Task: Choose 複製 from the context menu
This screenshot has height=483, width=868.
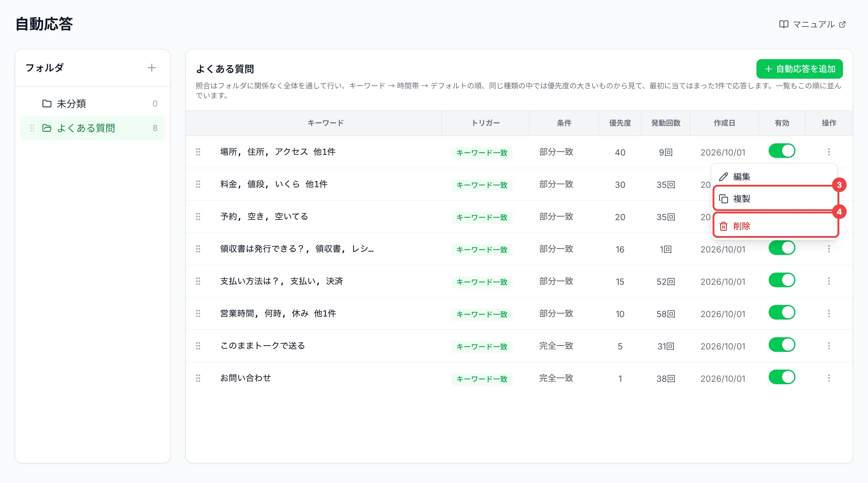Action: (x=775, y=199)
